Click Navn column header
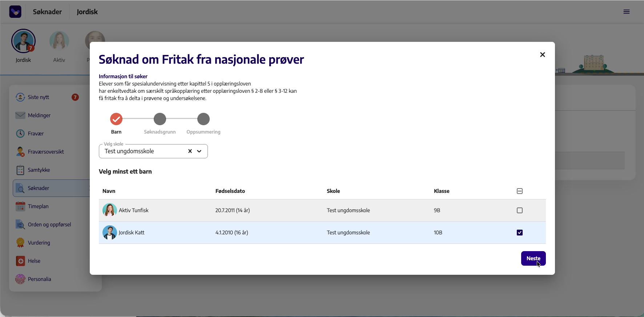Image resolution: width=644 pixels, height=317 pixels. [109, 191]
